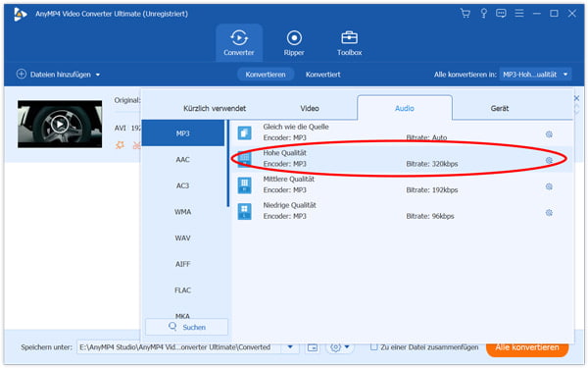Choose AC3 in the format list

coord(183,185)
